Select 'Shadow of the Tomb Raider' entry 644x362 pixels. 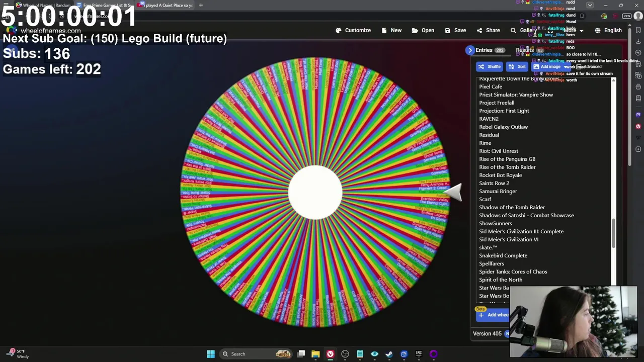coord(512,207)
